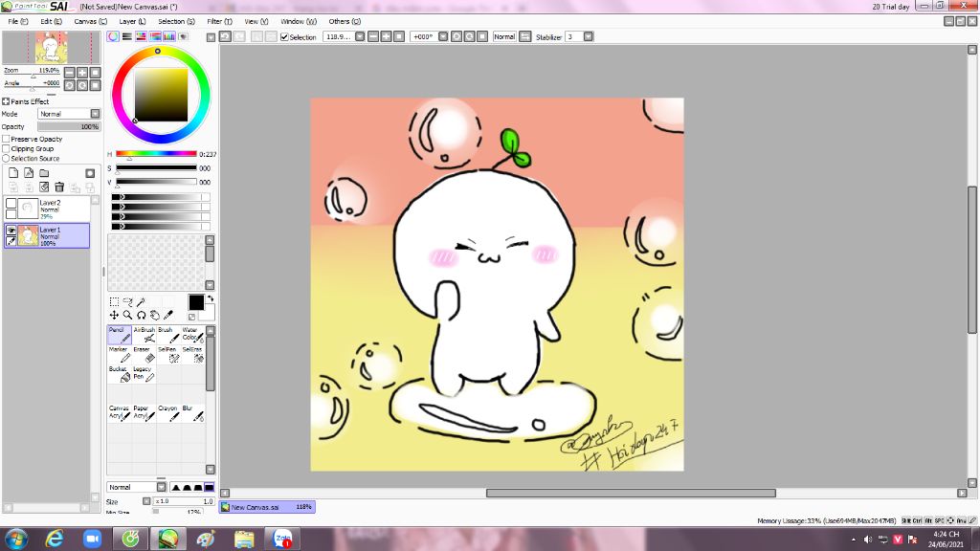Expand the Paints Effect section
980x551 pixels.
(x=6, y=101)
